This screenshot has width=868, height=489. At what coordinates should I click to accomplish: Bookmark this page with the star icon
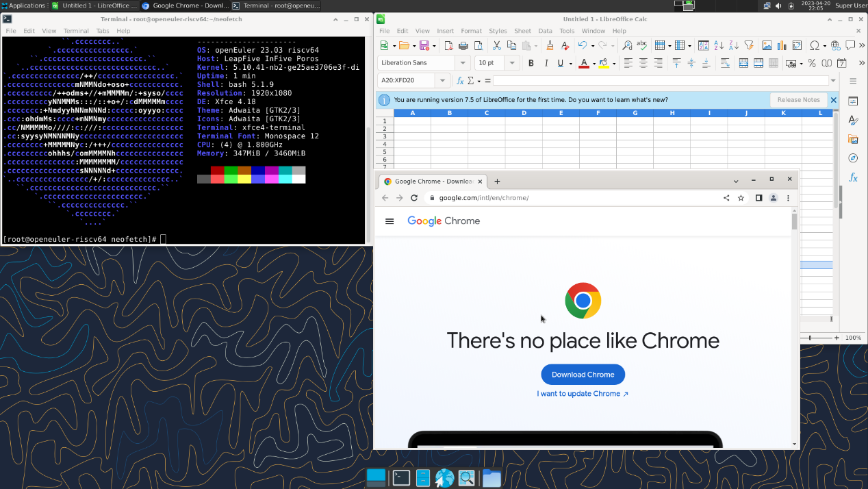point(741,198)
